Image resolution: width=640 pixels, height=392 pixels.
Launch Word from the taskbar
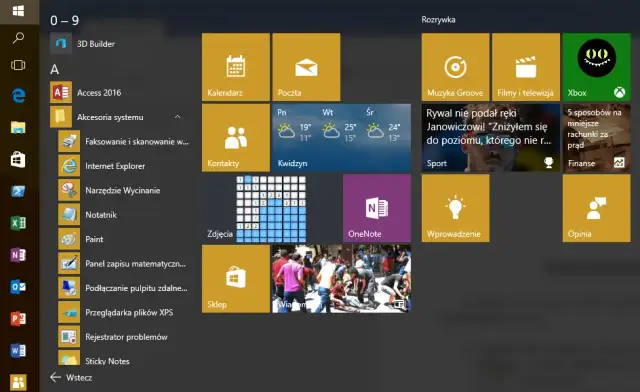click(18, 350)
